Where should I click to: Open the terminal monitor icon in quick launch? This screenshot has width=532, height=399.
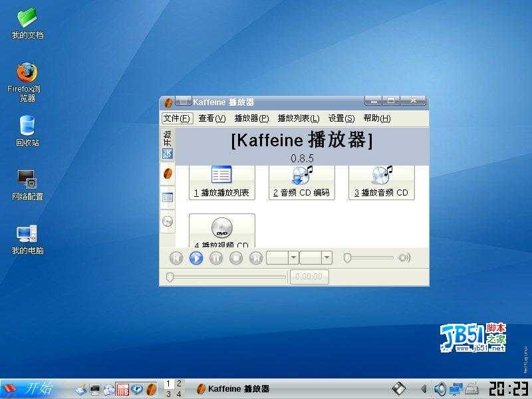95,389
